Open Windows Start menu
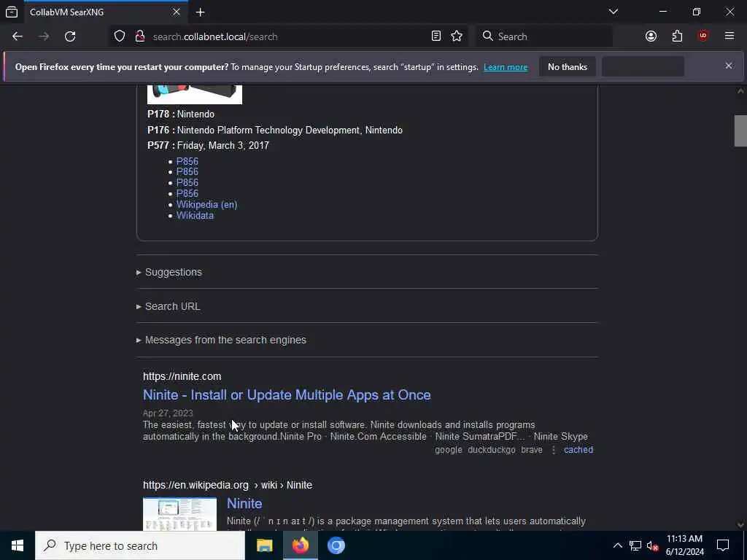 [x=18, y=545]
